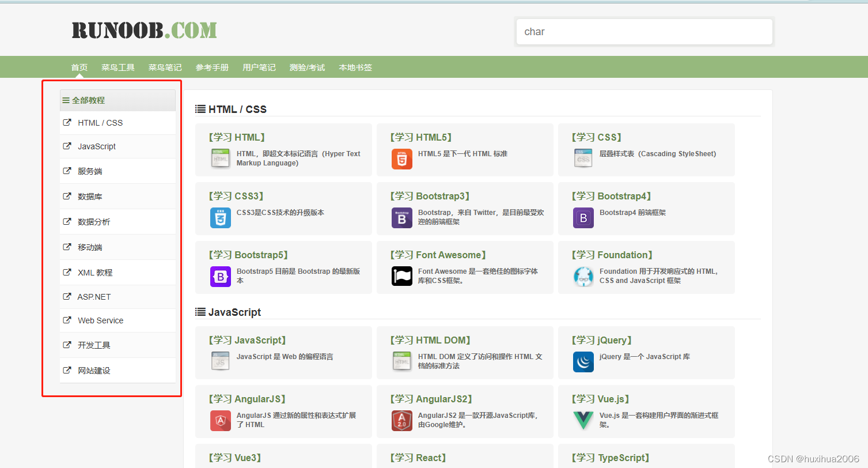Click the green Vue.js logo icon
868x468 pixels.
pos(583,421)
